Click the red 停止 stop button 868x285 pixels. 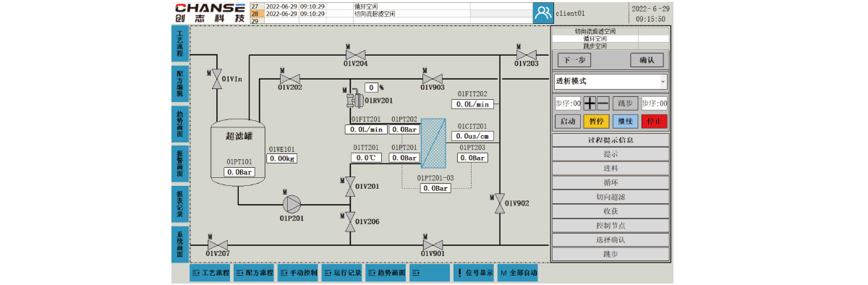click(x=654, y=122)
